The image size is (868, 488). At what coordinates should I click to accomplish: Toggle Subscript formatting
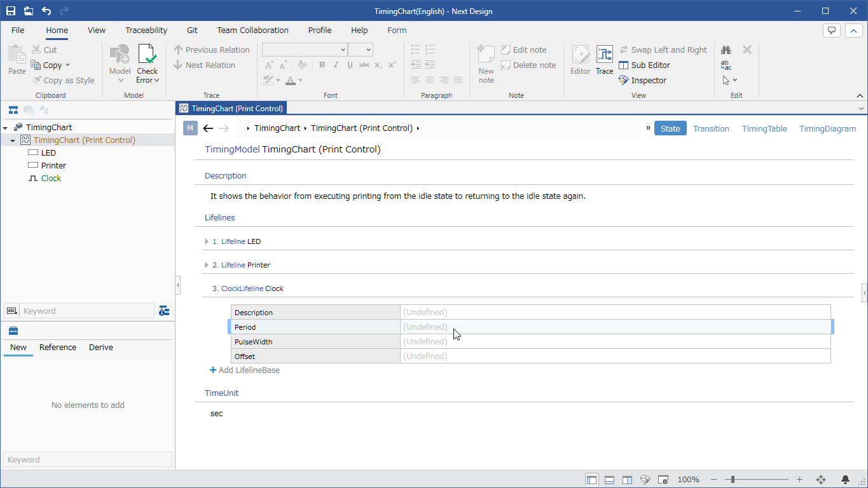(378, 65)
